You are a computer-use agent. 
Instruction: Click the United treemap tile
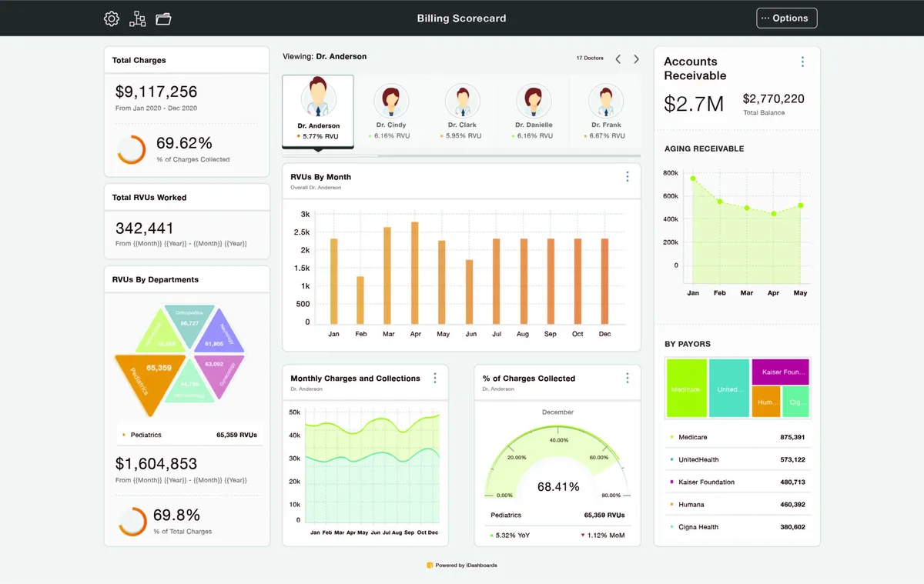click(x=728, y=389)
